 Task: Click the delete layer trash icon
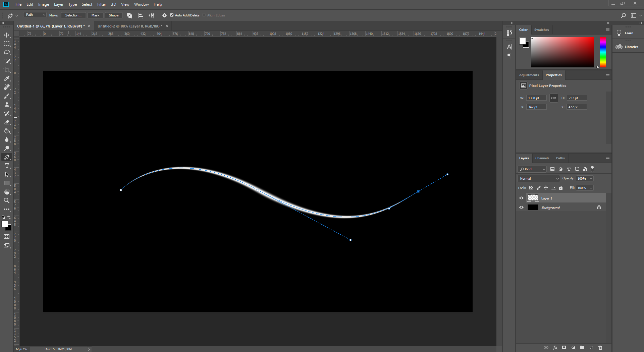point(600,348)
